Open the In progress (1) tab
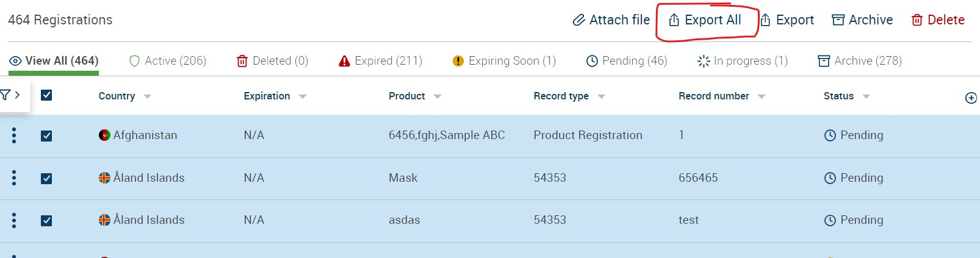The height and width of the screenshot is (258, 980). (x=743, y=61)
